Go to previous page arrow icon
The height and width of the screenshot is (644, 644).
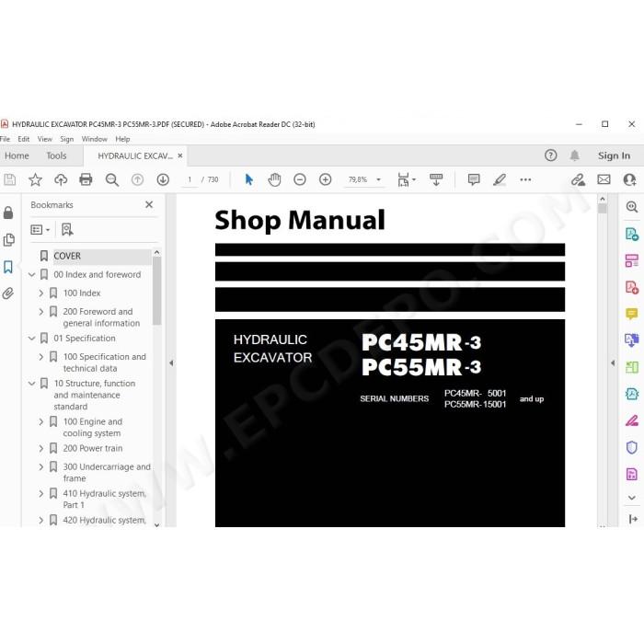pos(137,179)
